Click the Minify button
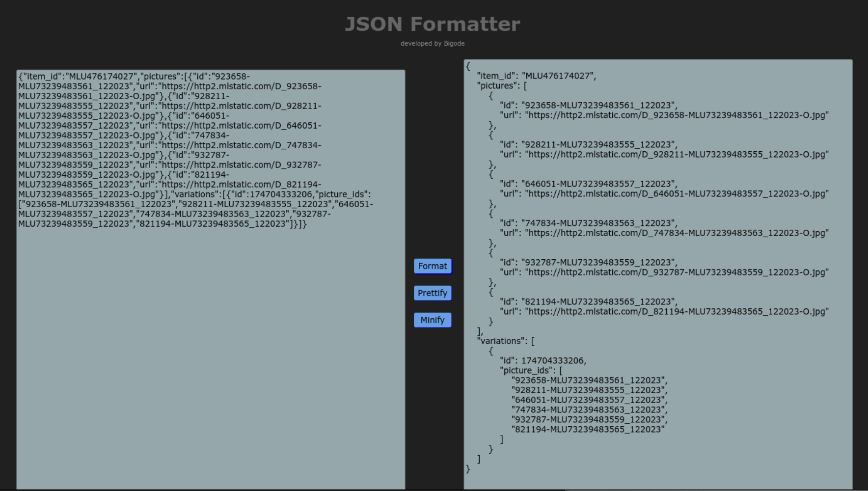The image size is (868, 491). pyautogui.click(x=433, y=320)
